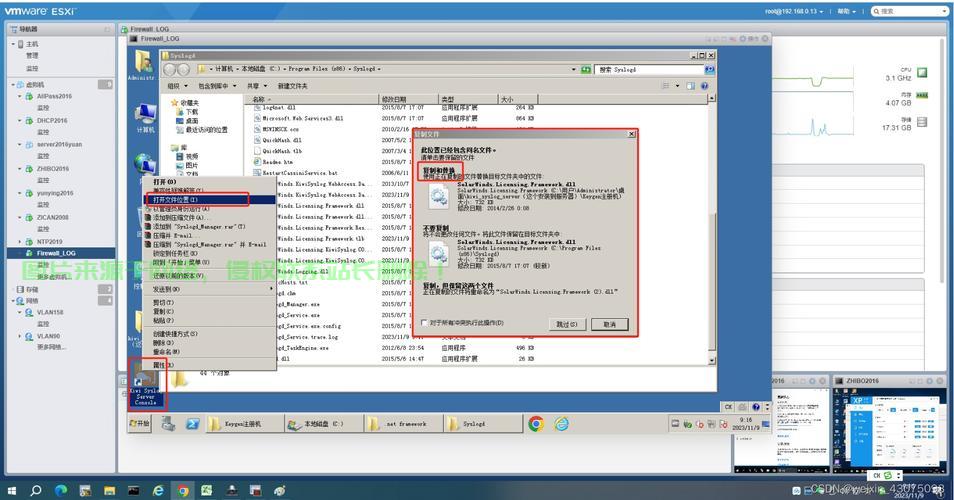Tick the apply-to-all-conflicts checkbox
Image resolution: width=954 pixels, height=500 pixels.
coord(425,323)
